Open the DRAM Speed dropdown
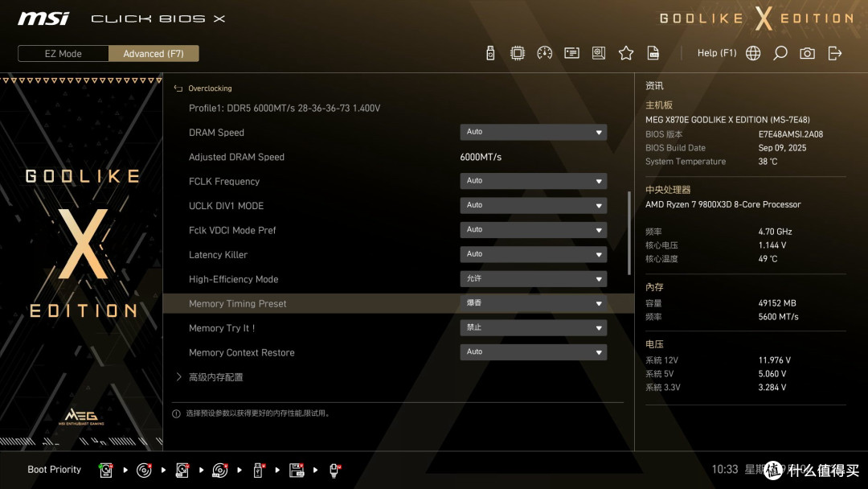Screen dimensions: 868x489 pyautogui.click(x=533, y=132)
